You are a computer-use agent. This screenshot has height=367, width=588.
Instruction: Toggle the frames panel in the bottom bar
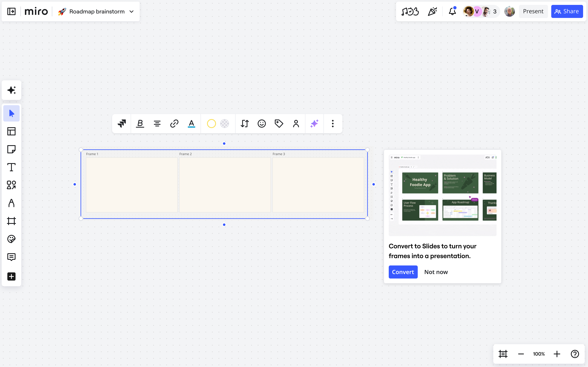503,354
